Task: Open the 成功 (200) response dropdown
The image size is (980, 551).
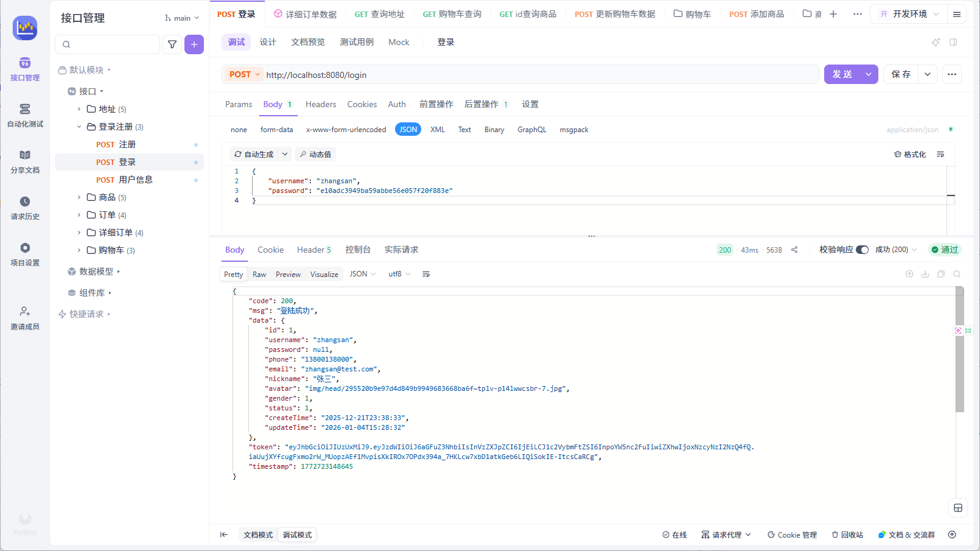Action: coord(896,250)
